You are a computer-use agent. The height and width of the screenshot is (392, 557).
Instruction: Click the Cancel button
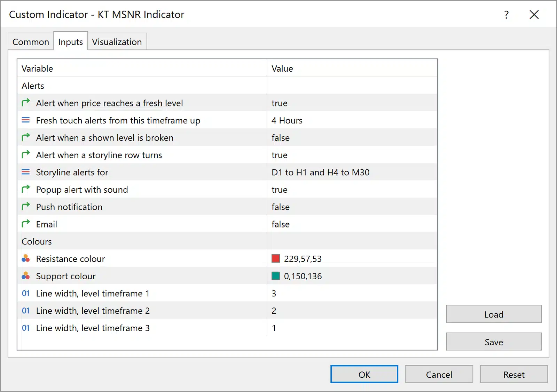point(439,374)
